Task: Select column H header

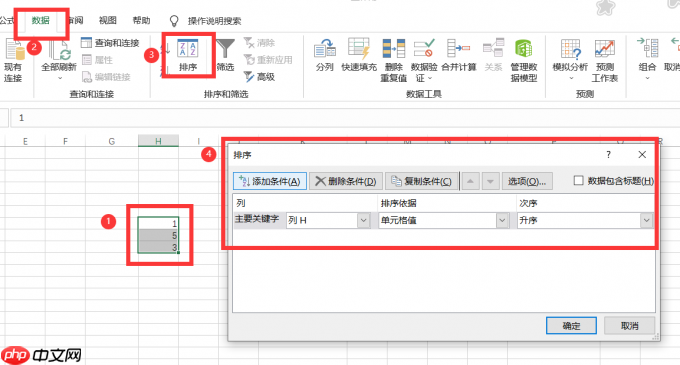Action: point(158,141)
